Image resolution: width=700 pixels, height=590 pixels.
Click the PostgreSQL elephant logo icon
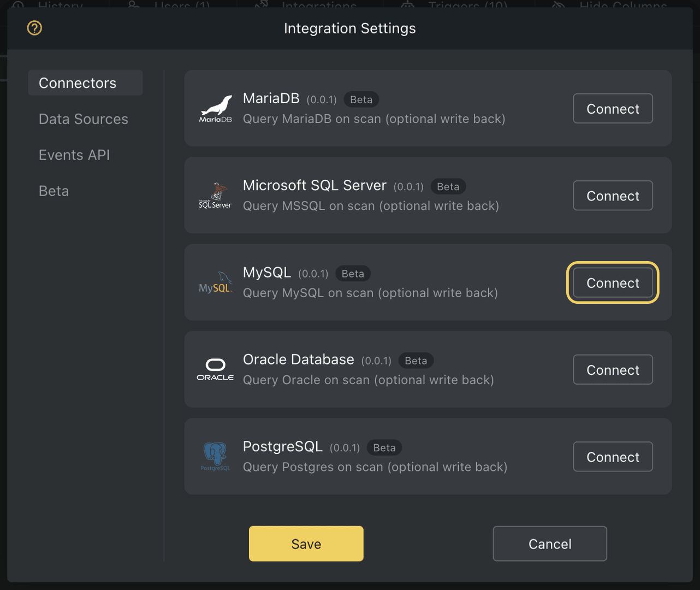pyautogui.click(x=215, y=456)
